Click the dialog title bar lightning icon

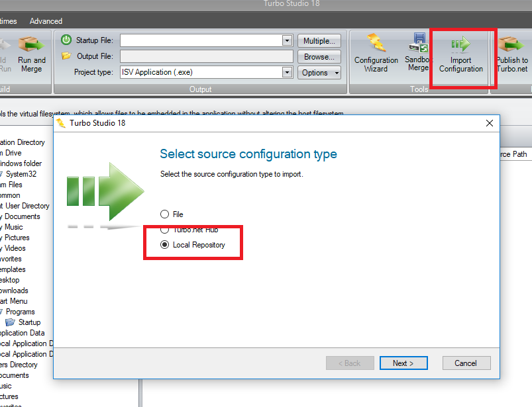coord(61,123)
